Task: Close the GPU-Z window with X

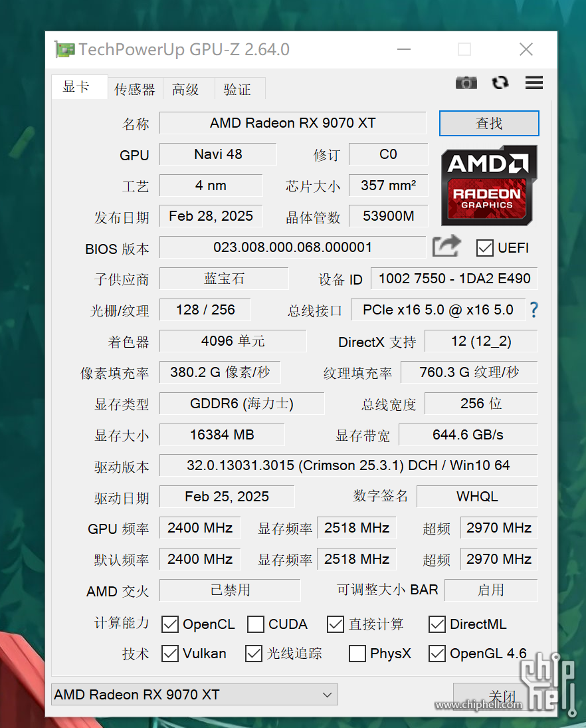Action: pyautogui.click(x=526, y=49)
